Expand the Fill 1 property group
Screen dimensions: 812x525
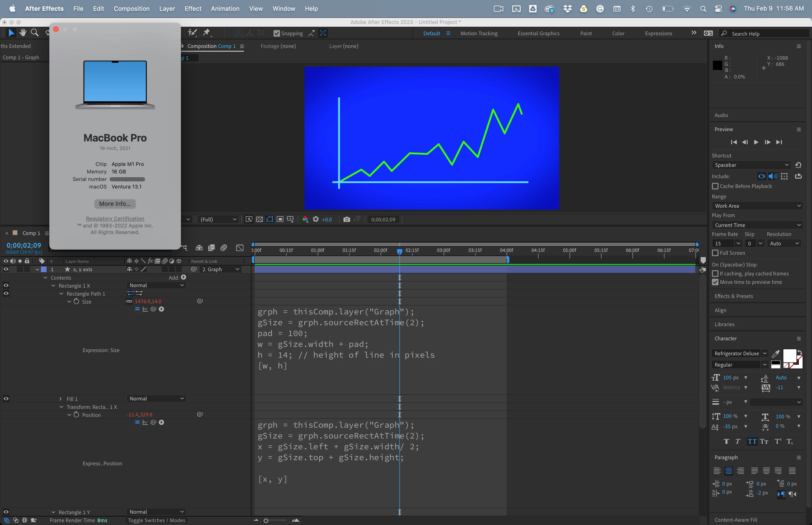click(60, 399)
